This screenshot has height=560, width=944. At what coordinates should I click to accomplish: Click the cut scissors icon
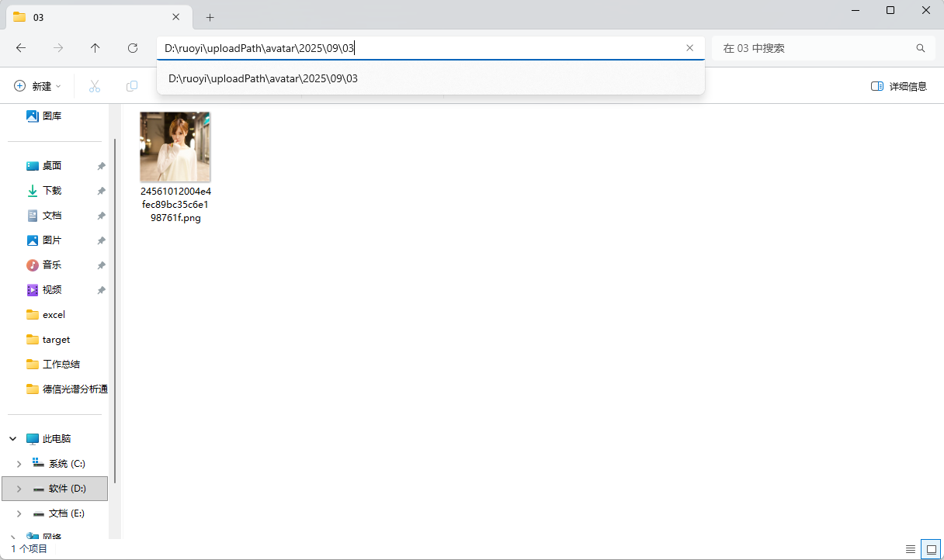click(x=95, y=86)
